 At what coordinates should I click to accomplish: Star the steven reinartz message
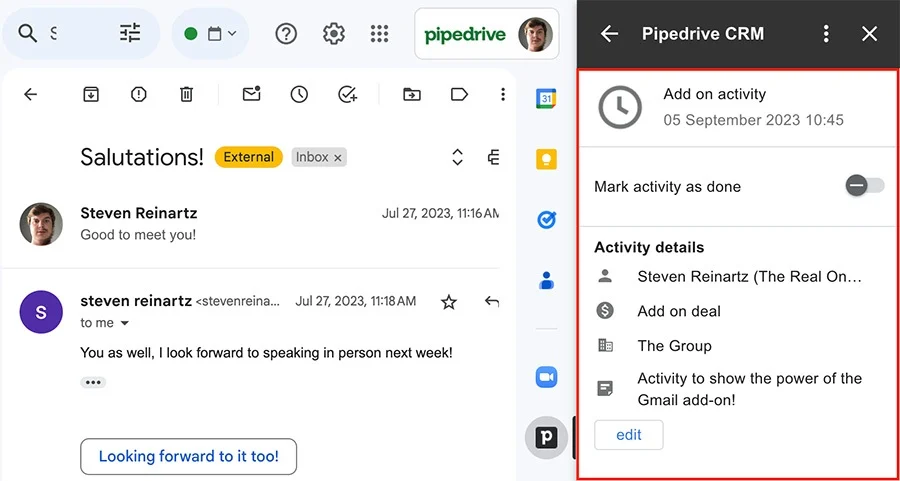click(448, 302)
